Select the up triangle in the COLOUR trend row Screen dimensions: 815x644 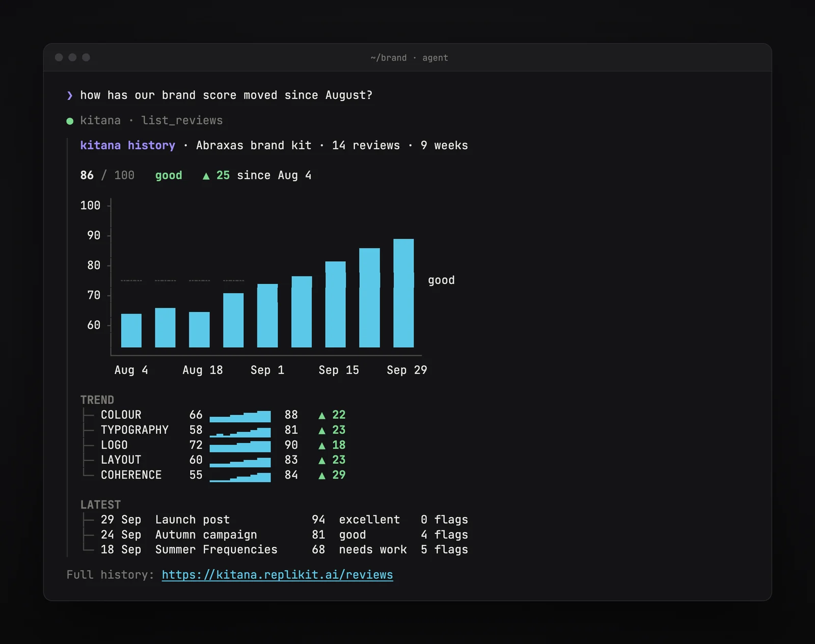click(322, 415)
